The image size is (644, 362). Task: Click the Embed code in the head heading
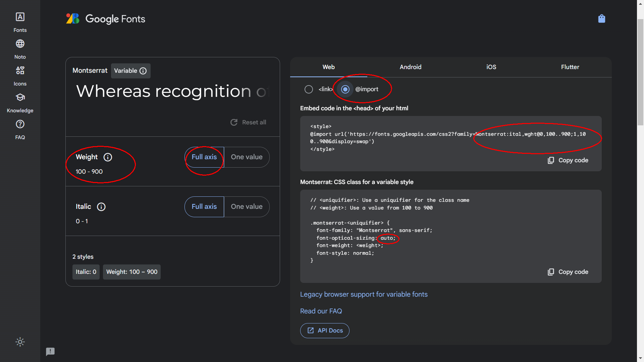click(x=354, y=108)
